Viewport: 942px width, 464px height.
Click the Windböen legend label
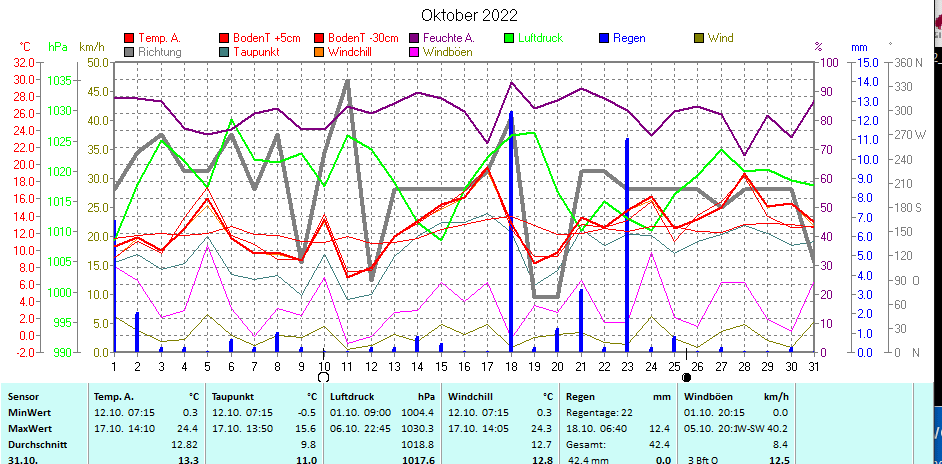pyautogui.click(x=448, y=52)
